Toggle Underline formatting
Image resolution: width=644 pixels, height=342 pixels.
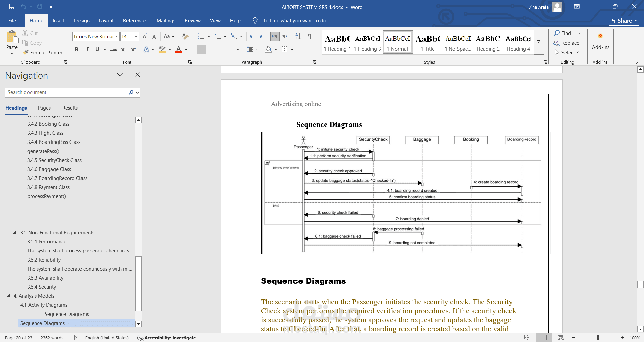tap(97, 50)
